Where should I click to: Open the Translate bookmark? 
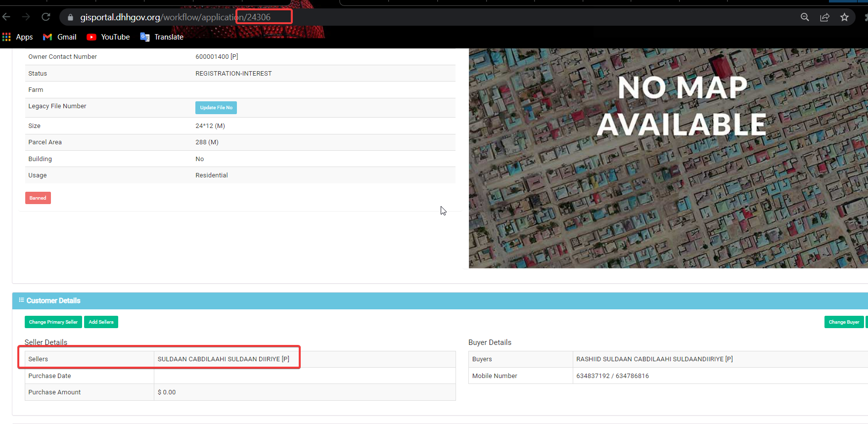tap(162, 37)
